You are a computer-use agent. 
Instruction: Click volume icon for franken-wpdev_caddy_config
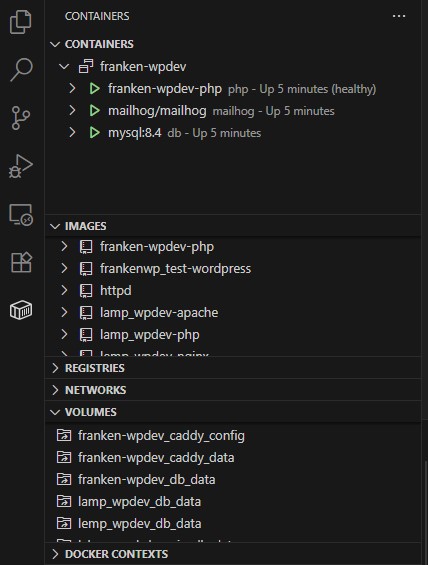(64, 435)
